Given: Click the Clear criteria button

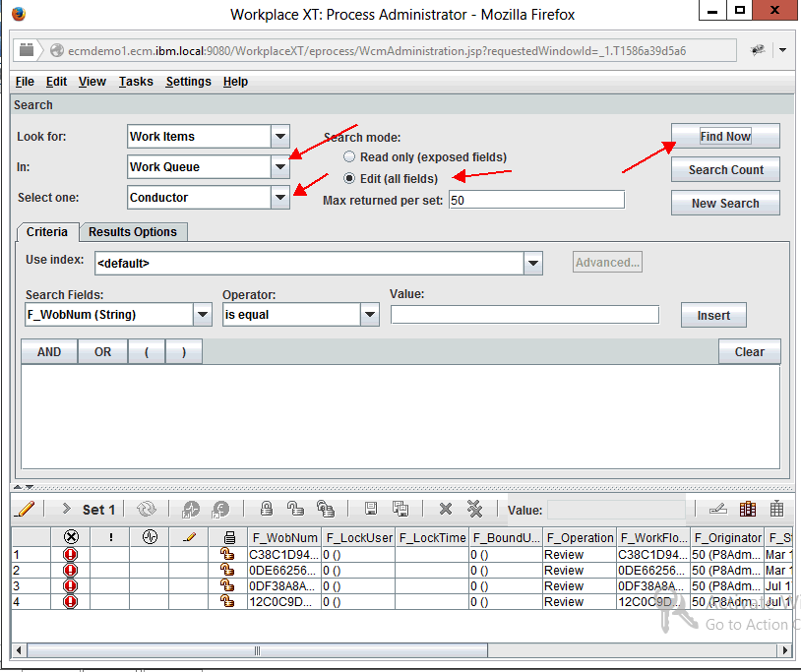Looking at the screenshot, I should point(750,352).
